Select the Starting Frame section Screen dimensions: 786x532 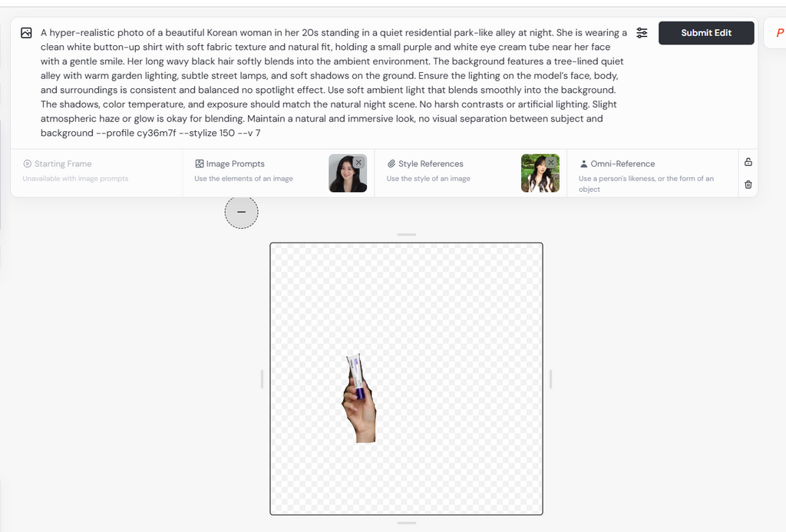[96, 171]
